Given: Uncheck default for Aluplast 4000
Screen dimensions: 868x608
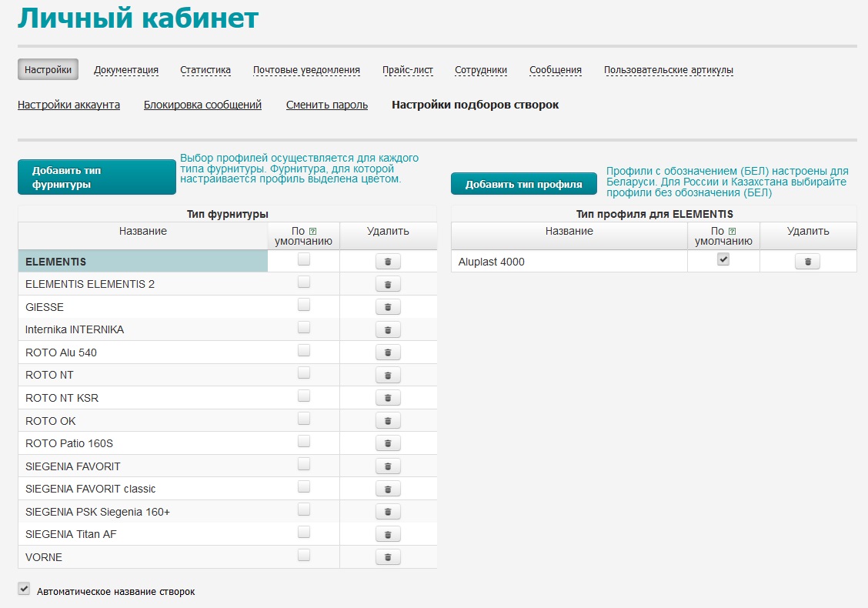Looking at the screenshot, I should tap(723, 260).
